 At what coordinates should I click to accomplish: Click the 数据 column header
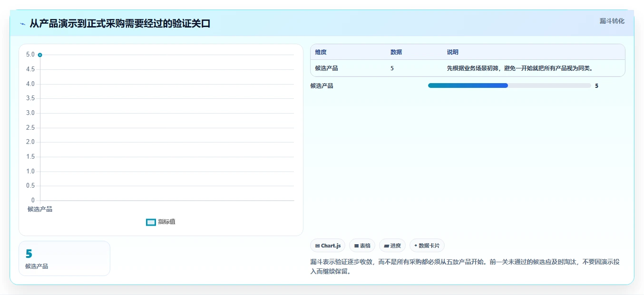396,52
